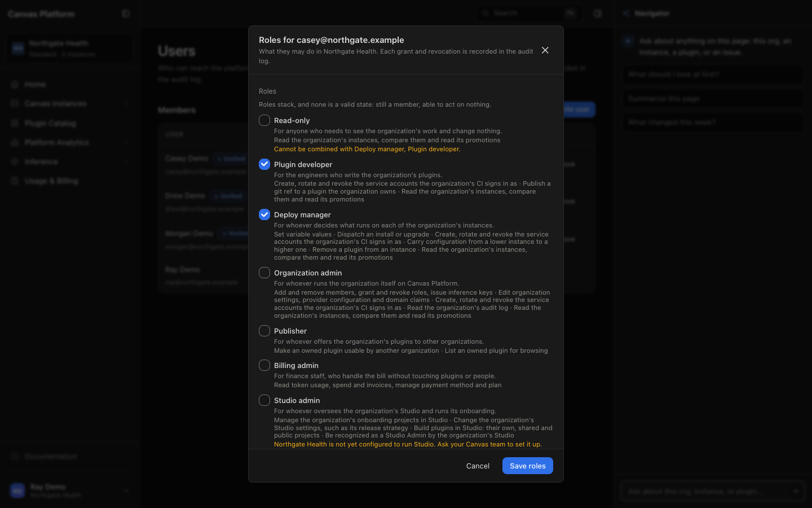Tick the Studio admin role
812x508 pixels.
(264, 400)
